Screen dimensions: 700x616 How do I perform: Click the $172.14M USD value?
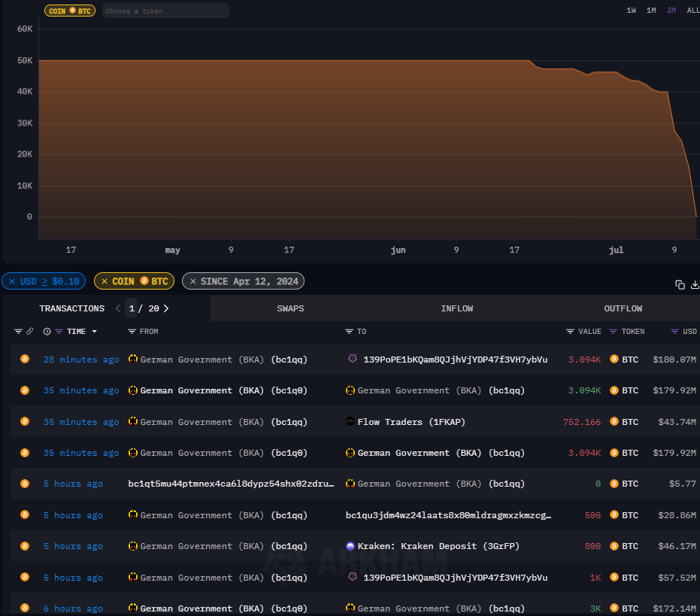(x=674, y=608)
